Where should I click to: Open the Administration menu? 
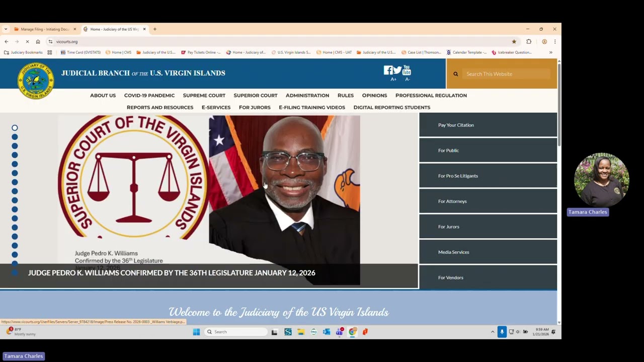(x=307, y=96)
